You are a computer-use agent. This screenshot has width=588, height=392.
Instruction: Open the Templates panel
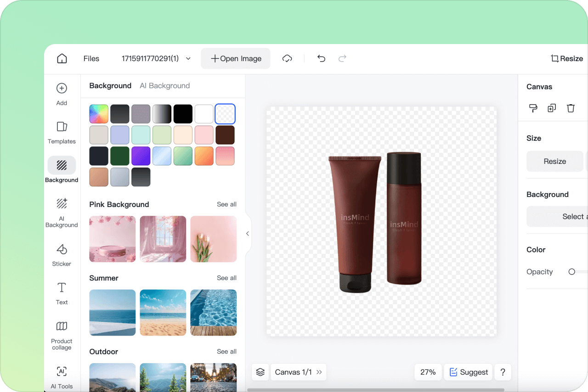point(62,133)
